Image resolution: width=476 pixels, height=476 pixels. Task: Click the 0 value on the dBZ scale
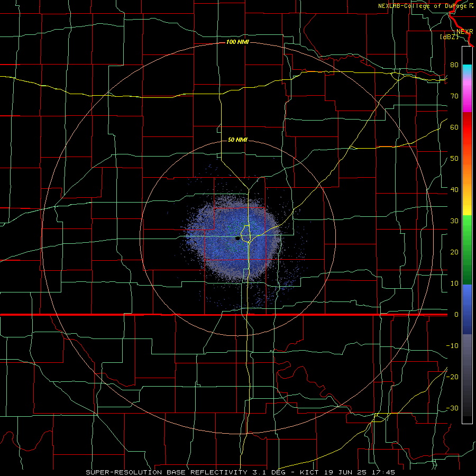pyautogui.click(x=456, y=315)
